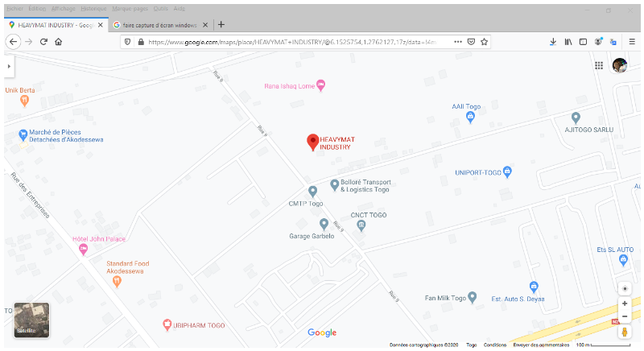This screenshot has width=644, height=351.
Task: Click the Firefox reload page button
Action: pyautogui.click(x=43, y=42)
